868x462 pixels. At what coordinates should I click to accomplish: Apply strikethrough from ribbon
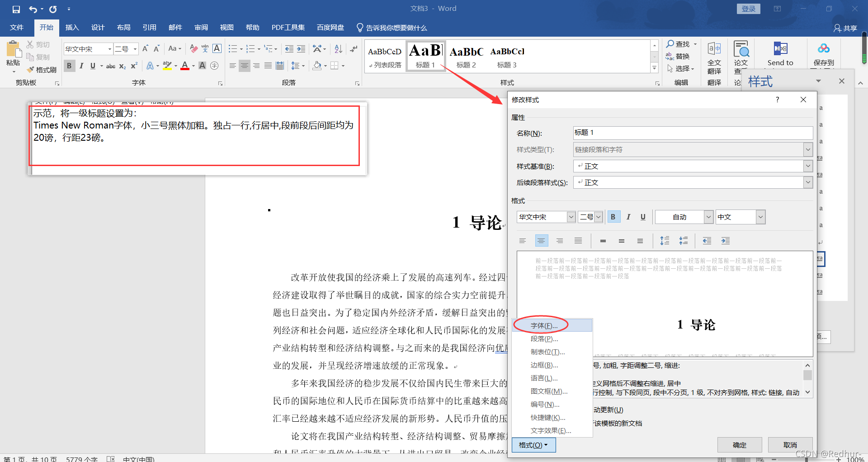point(111,66)
